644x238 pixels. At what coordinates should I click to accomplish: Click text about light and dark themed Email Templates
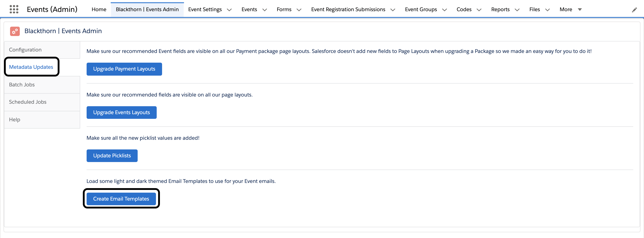click(181, 181)
